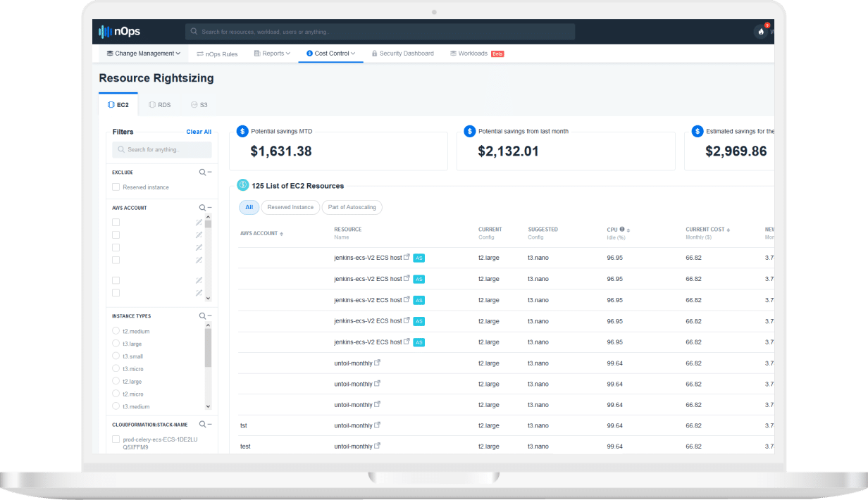This screenshot has width=868, height=500.
Task: Open the external link icon in the tst row
Action: pos(378,425)
